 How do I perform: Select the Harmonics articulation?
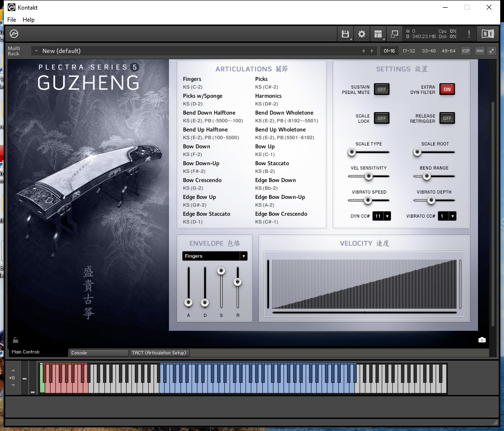[269, 96]
